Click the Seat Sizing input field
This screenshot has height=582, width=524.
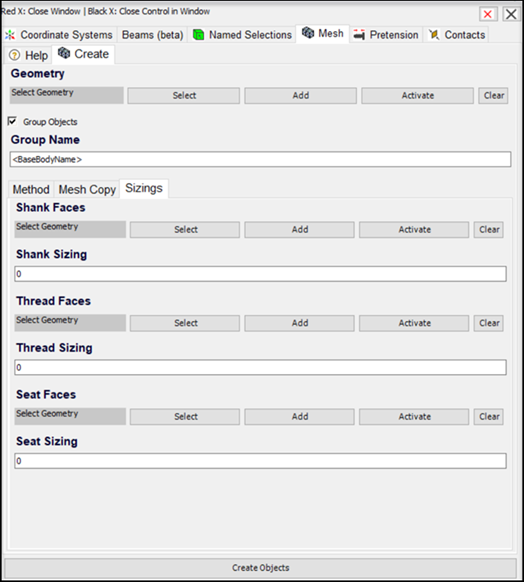(261, 461)
